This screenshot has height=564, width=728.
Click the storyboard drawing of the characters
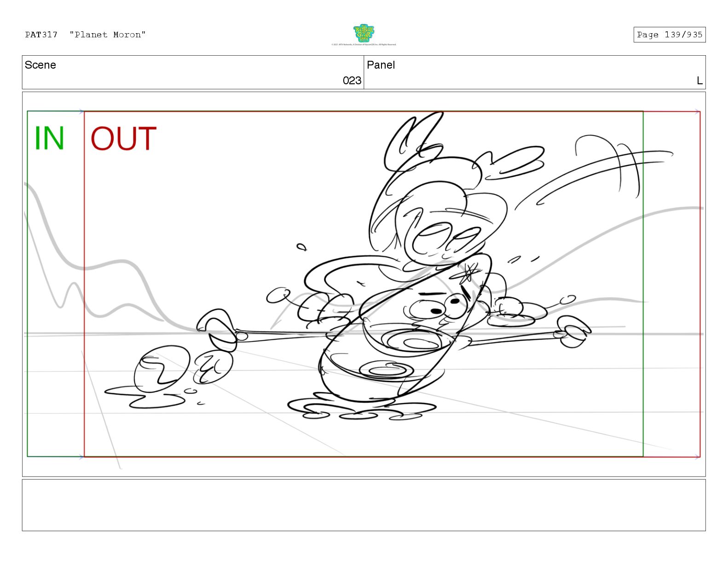click(364, 284)
